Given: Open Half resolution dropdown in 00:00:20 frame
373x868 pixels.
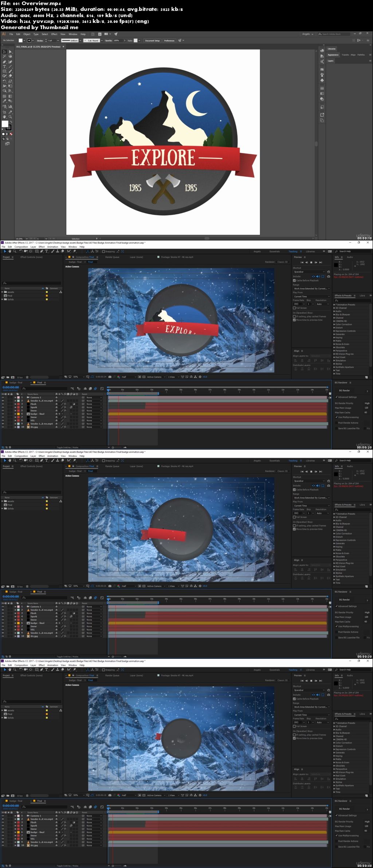Looking at the screenshot, I should point(129,377).
